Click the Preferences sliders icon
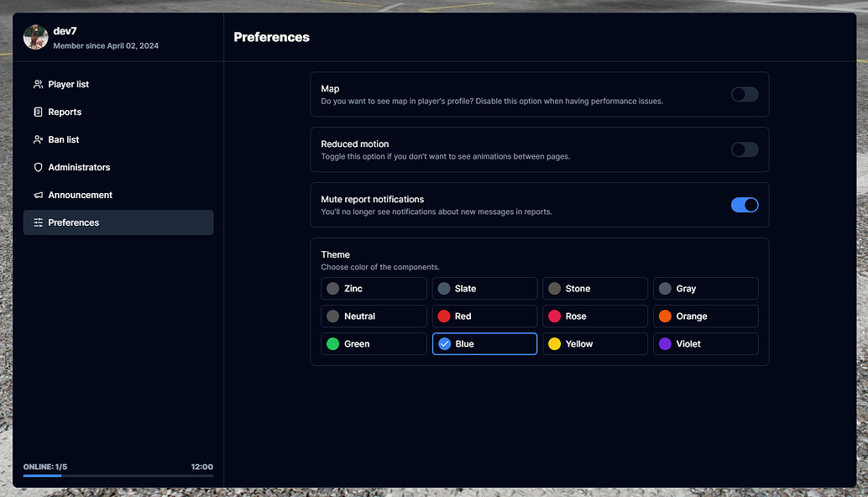868x497 pixels. click(x=38, y=222)
